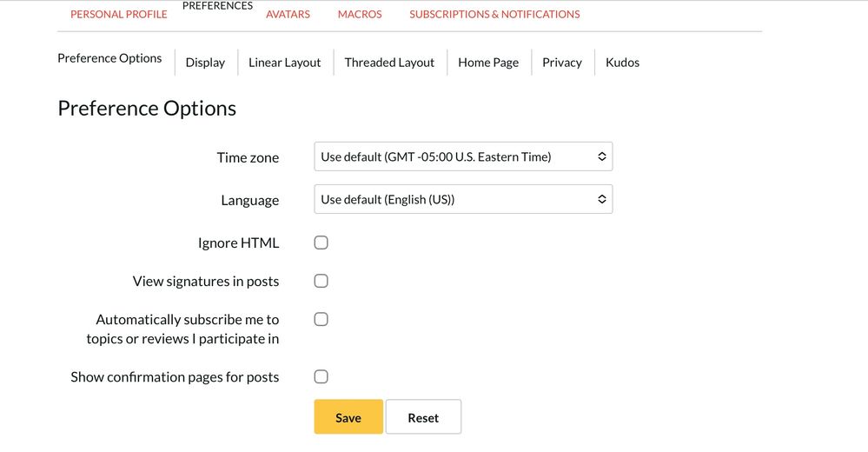Toggle View signatures in posts

[x=321, y=281]
